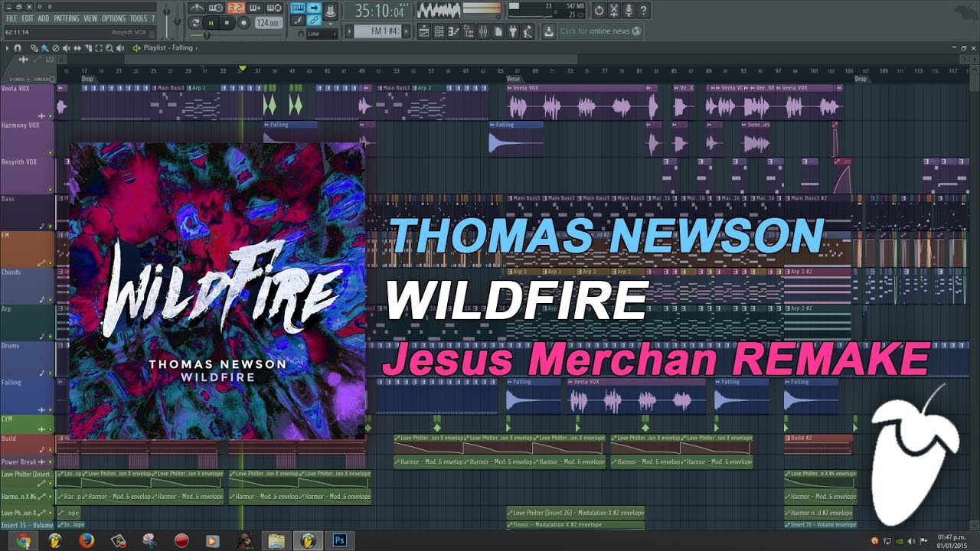
Task: Select the Drums track header
Action: (x=28, y=358)
